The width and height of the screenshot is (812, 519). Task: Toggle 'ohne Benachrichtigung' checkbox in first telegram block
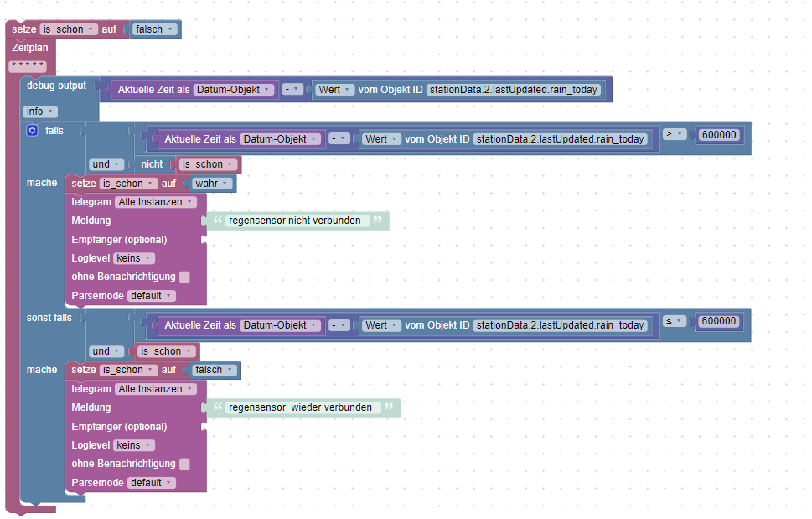(184, 278)
